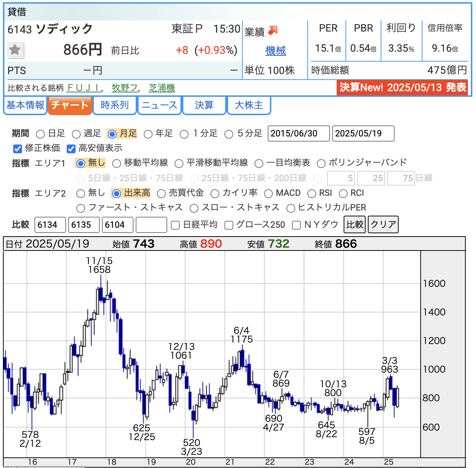Select ボリンジャーバンド indicator
Viewport: 476px width, 468px height.
point(321,163)
